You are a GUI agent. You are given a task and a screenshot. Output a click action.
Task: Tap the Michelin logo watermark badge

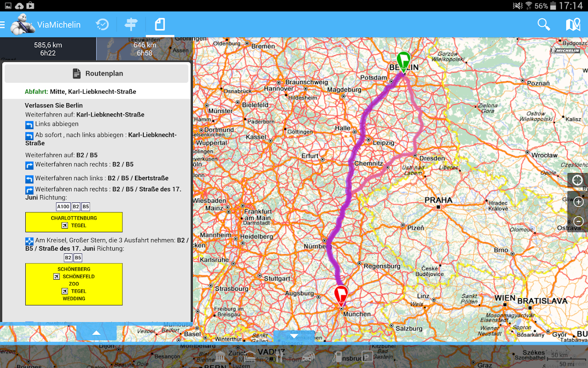[x=566, y=51]
